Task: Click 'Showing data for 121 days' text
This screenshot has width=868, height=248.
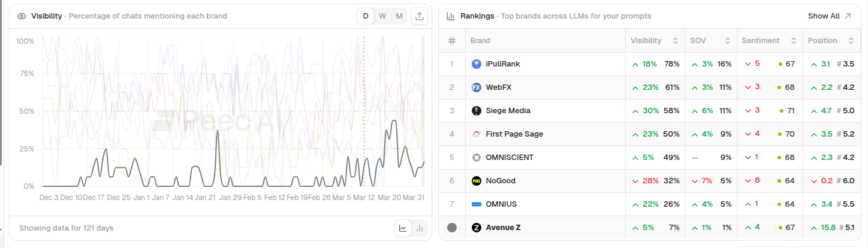Action: [66, 228]
